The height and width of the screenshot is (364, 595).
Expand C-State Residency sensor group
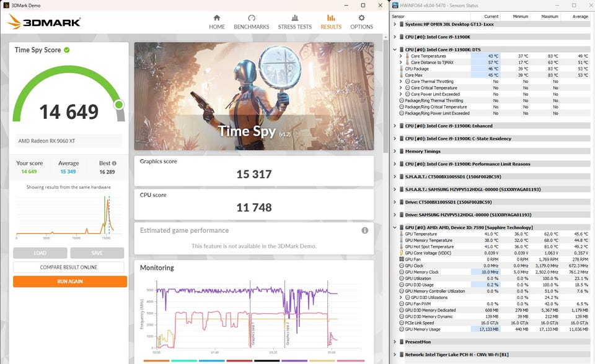pos(395,139)
